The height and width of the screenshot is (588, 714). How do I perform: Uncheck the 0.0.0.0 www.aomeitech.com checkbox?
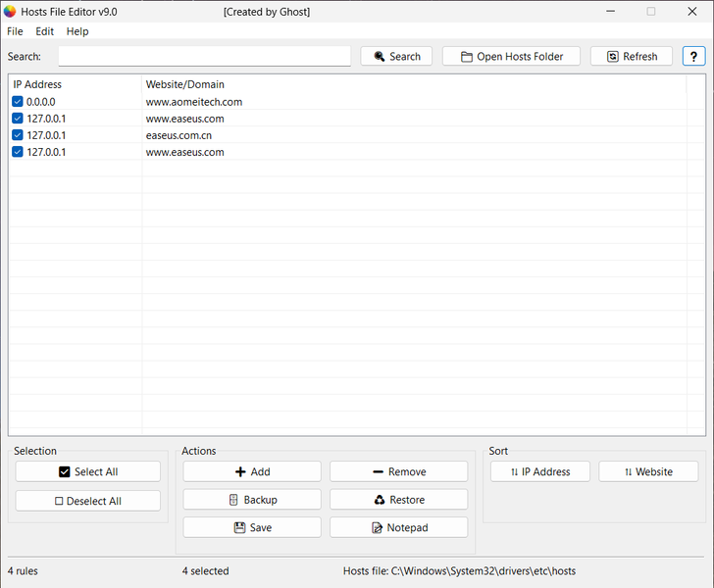click(x=18, y=102)
